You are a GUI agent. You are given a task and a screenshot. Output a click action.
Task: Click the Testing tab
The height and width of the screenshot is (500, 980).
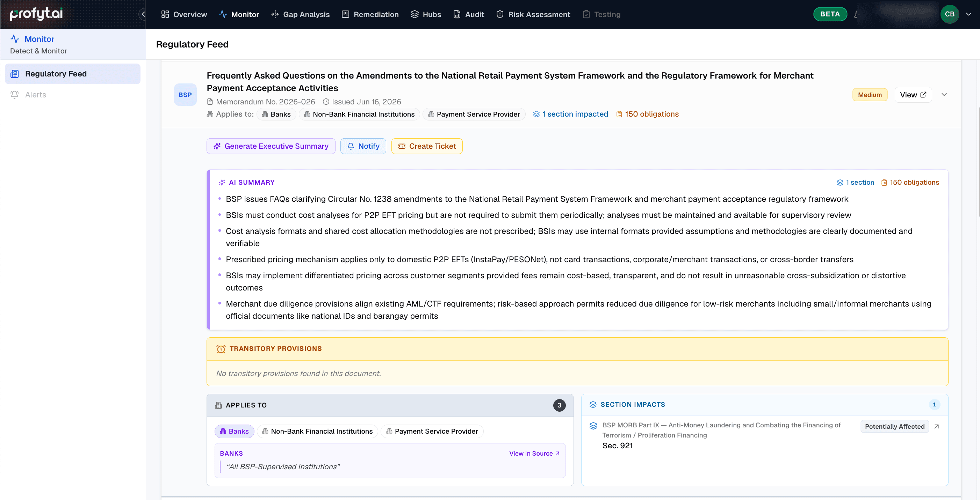pyautogui.click(x=601, y=14)
